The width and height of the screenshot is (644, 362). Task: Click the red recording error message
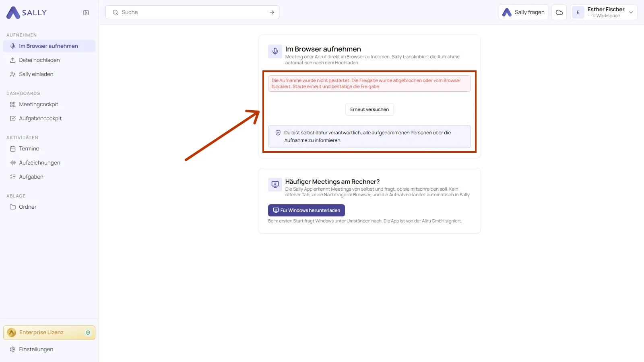[369, 83]
